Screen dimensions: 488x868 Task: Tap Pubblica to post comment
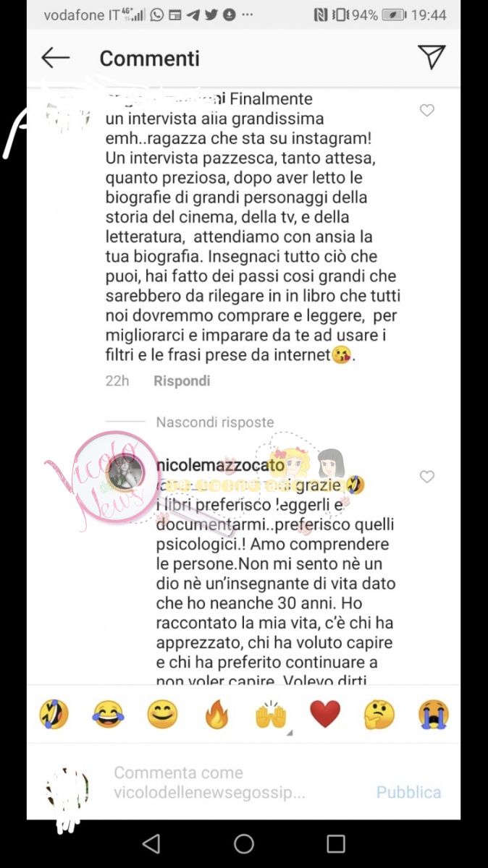(408, 792)
